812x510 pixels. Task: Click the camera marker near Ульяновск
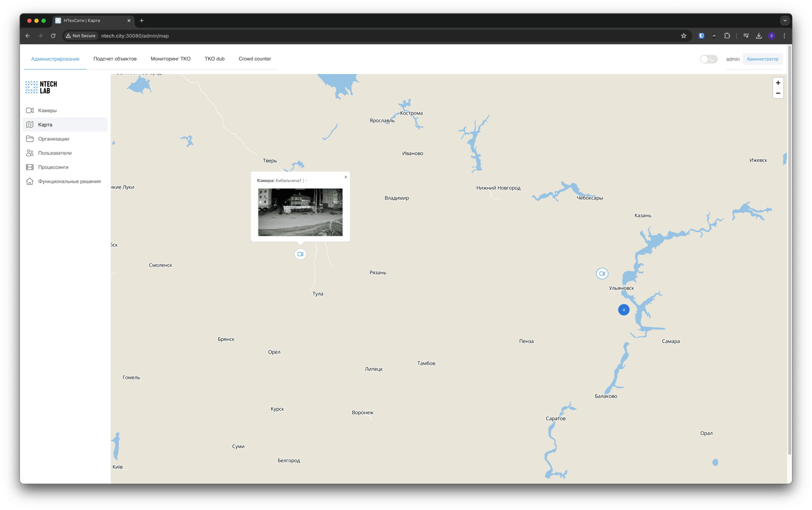tap(602, 274)
